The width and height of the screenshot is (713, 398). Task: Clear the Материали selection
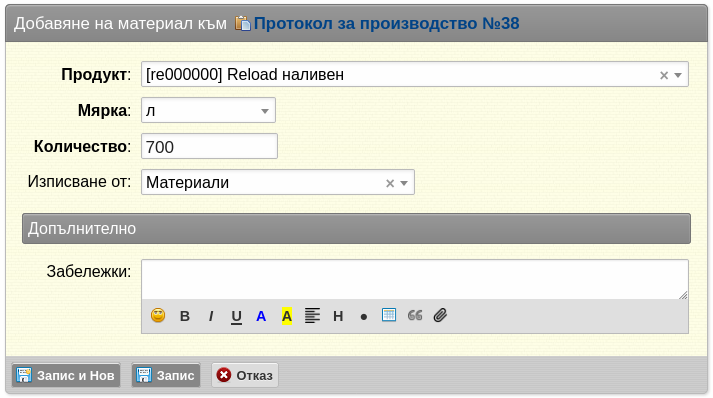click(390, 183)
